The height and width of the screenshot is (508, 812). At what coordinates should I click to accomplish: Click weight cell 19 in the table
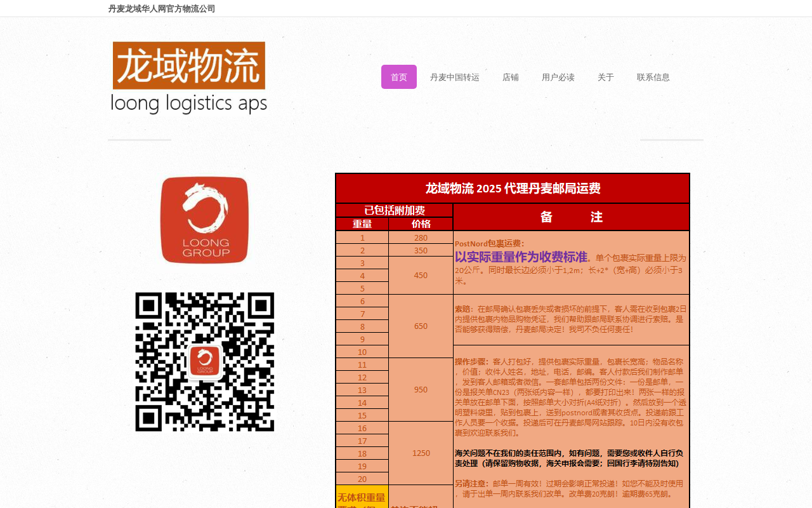(362, 466)
